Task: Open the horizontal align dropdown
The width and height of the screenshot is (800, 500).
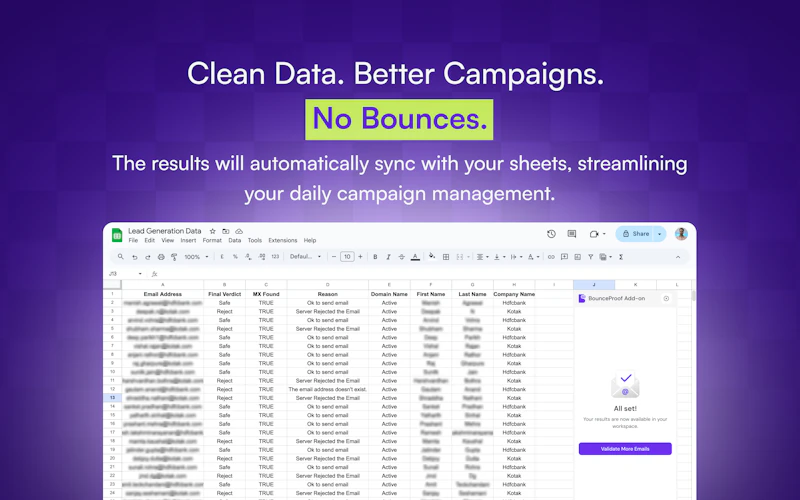Action: pos(482,257)
